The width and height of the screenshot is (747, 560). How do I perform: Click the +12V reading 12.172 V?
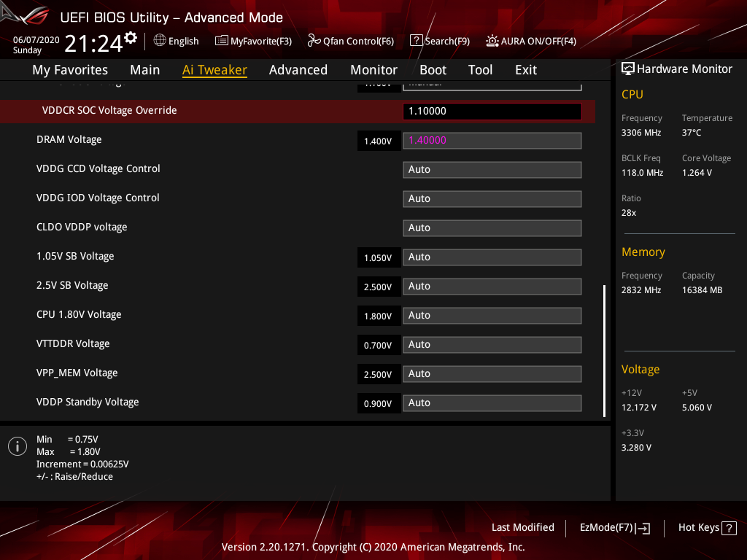[639, 408]
